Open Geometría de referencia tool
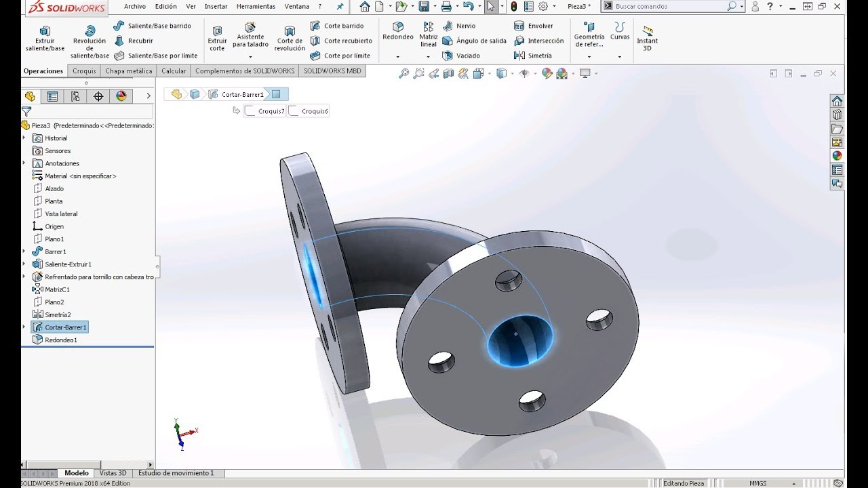The image size is (868, 488). pos(589,35)
